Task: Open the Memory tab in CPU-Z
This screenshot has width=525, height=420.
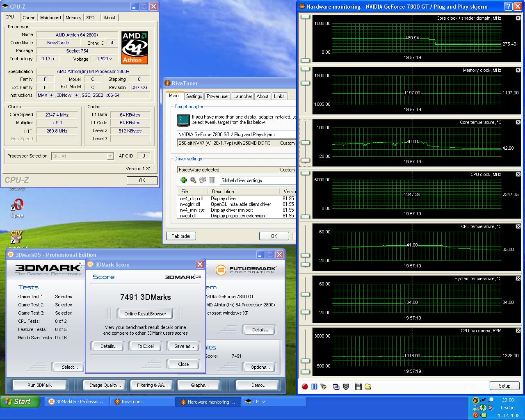Action: [73, 18]
